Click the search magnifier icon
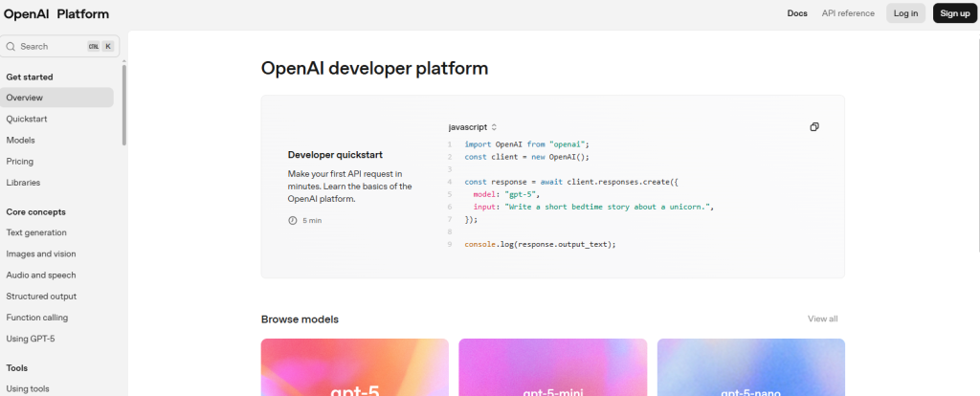The height and width of the screenshot is (396, 980). point(11,46)
